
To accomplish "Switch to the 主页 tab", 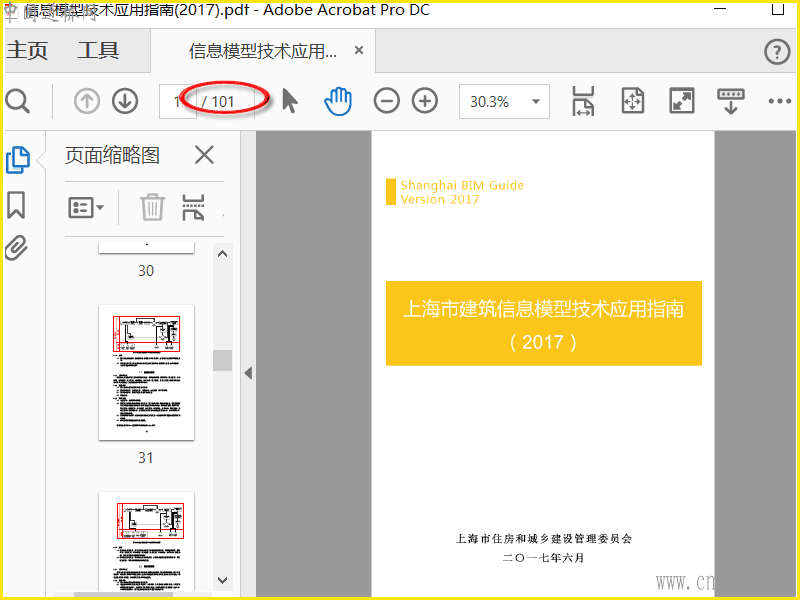I will (x=27, y=50).
